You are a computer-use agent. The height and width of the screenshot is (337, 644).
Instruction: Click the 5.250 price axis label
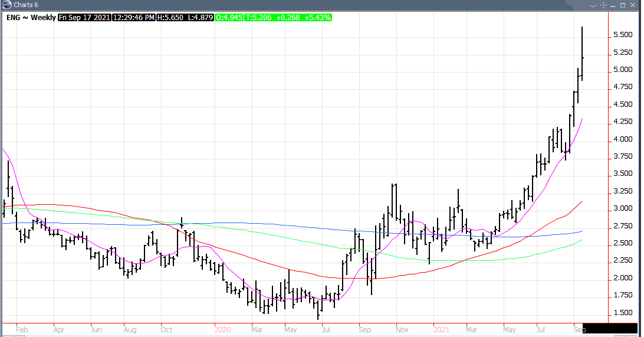[623, 53]
